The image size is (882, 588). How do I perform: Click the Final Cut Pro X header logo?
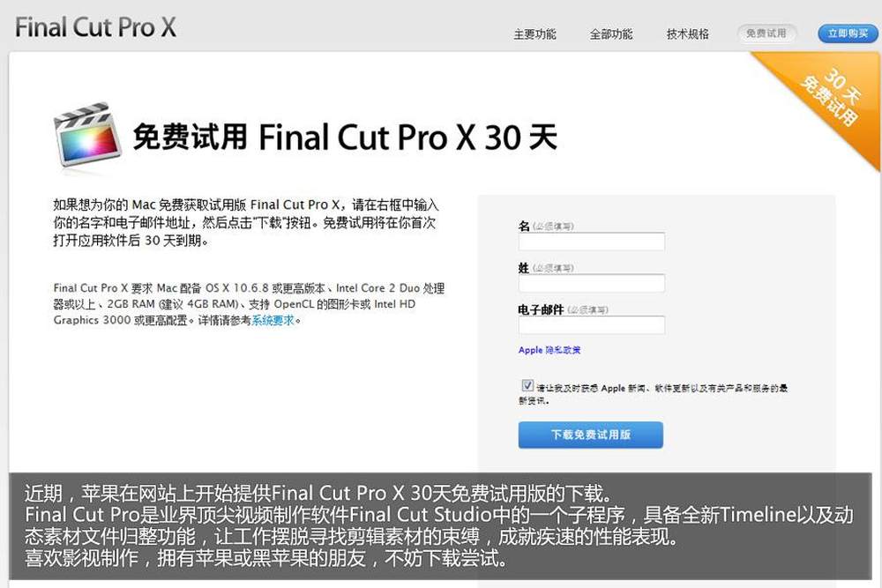(95, 27)
